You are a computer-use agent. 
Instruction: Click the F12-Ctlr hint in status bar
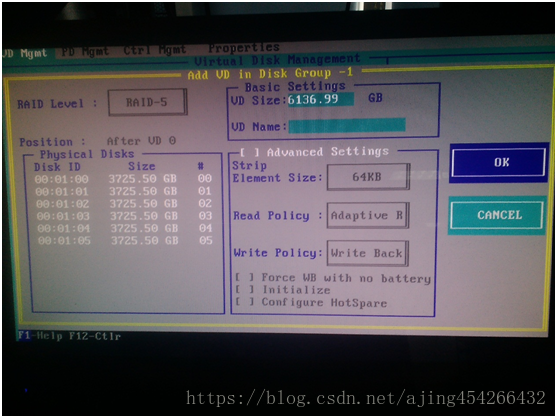point(95,336)
